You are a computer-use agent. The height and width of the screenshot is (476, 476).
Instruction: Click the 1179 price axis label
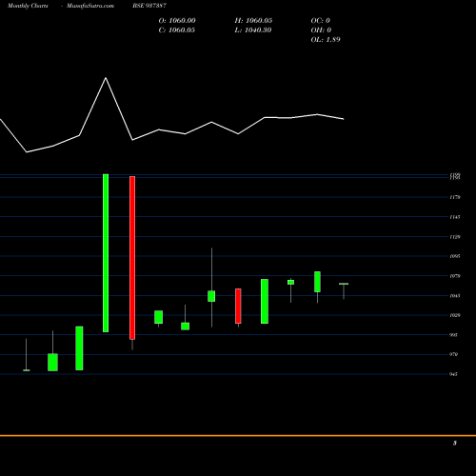click(455, 197)
